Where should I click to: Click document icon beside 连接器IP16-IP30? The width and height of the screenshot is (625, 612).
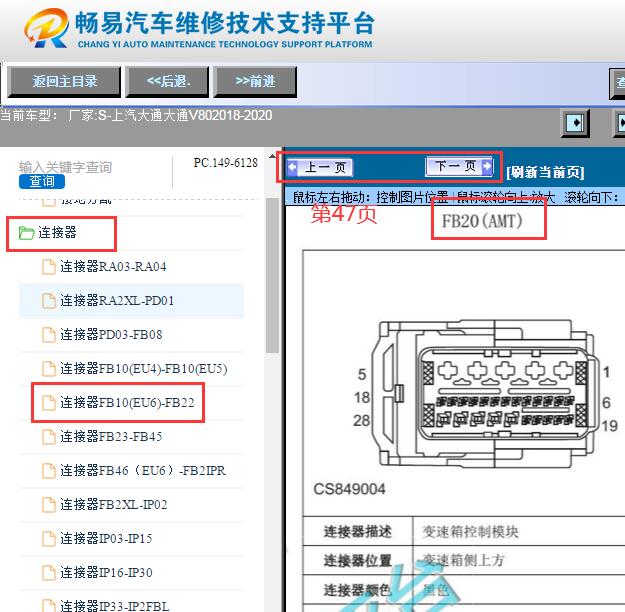pyautogui.click(x=49, y=573)
